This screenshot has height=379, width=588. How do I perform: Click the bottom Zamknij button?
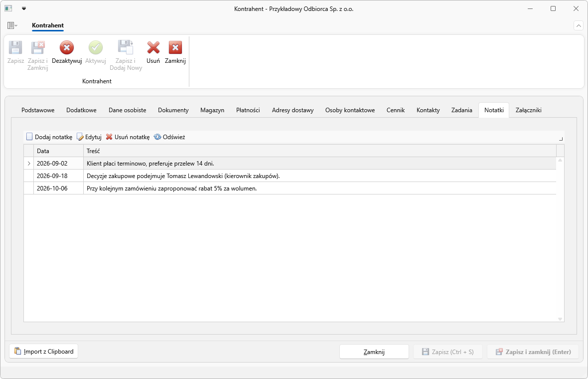point(374,352)
